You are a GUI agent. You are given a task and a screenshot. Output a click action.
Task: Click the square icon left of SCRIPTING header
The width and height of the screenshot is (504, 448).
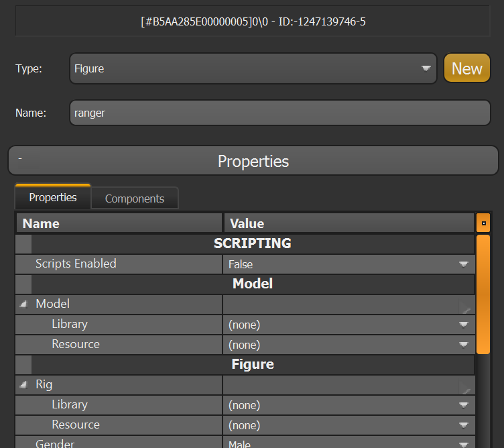(23, 243)
